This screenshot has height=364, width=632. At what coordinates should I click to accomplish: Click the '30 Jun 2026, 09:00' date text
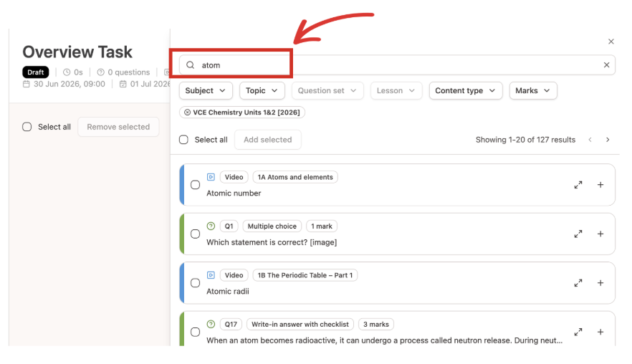70,84
